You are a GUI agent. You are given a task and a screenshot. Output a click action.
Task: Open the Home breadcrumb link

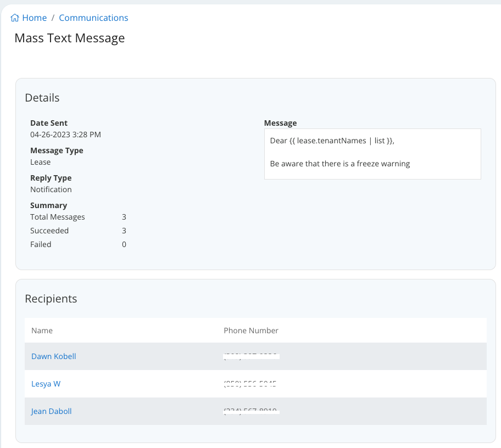coord(33,18)
